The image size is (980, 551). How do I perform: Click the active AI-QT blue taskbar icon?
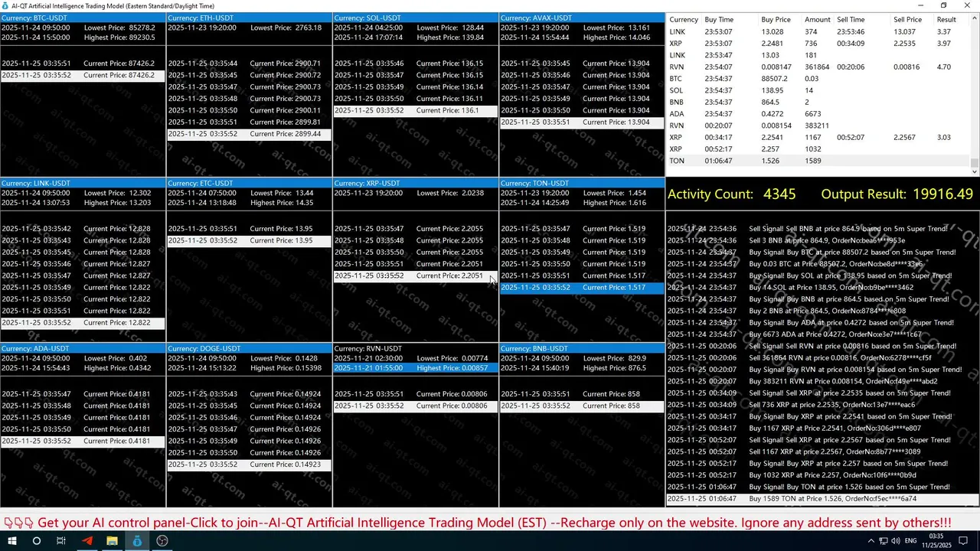click(137, 540)
